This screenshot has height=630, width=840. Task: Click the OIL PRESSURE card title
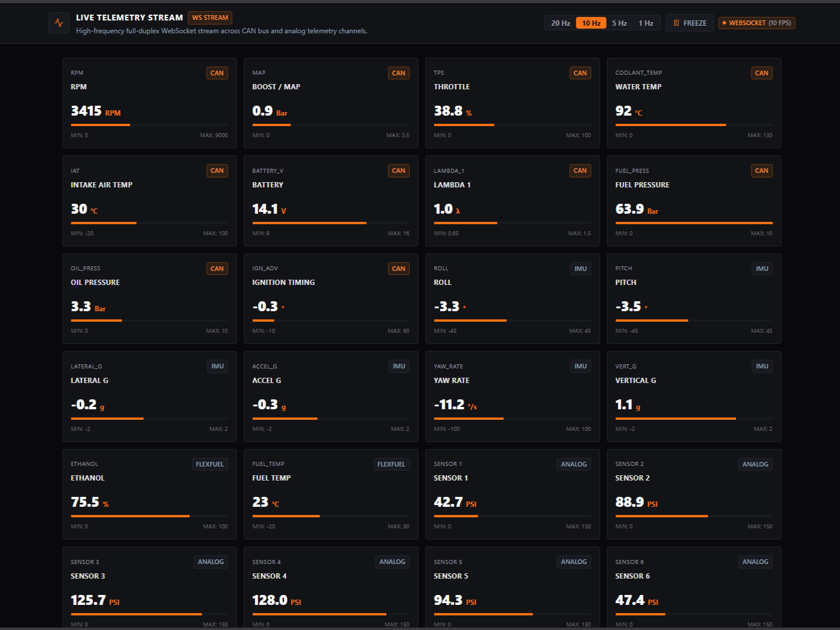95,283
